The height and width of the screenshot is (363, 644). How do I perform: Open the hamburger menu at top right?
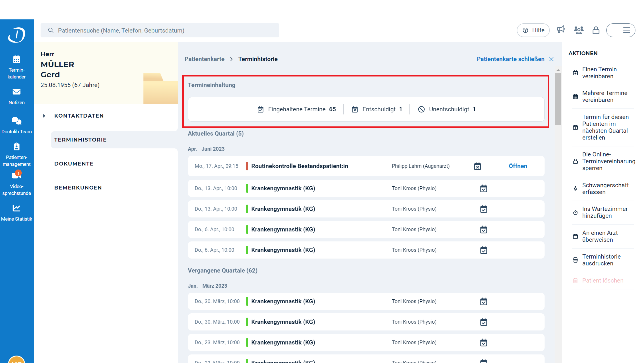pos(626,30)
